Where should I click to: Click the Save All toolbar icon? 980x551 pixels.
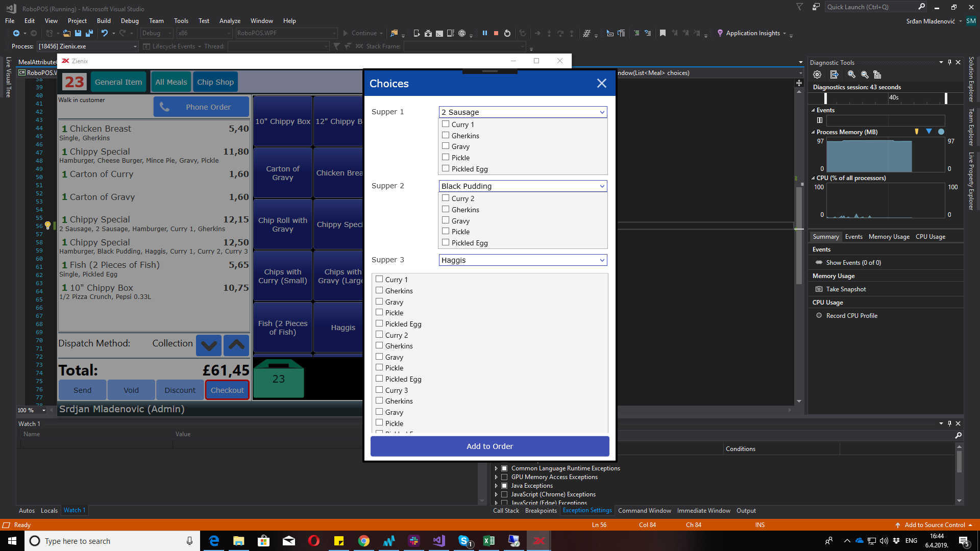click(89, 33)
